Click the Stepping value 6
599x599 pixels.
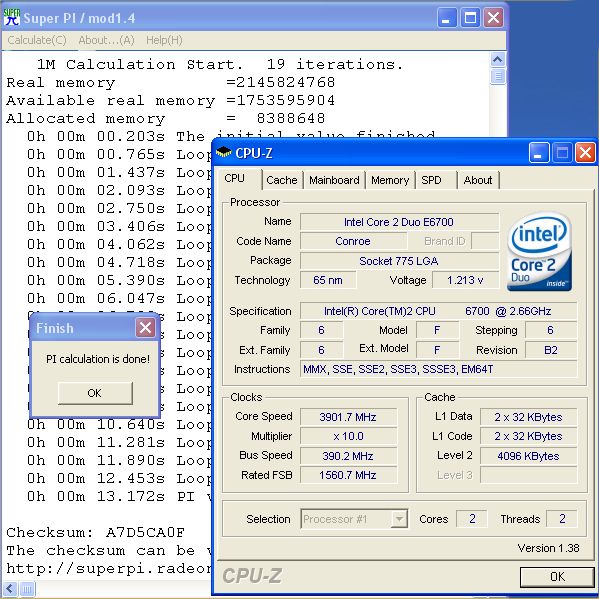(x=550, y=330)
